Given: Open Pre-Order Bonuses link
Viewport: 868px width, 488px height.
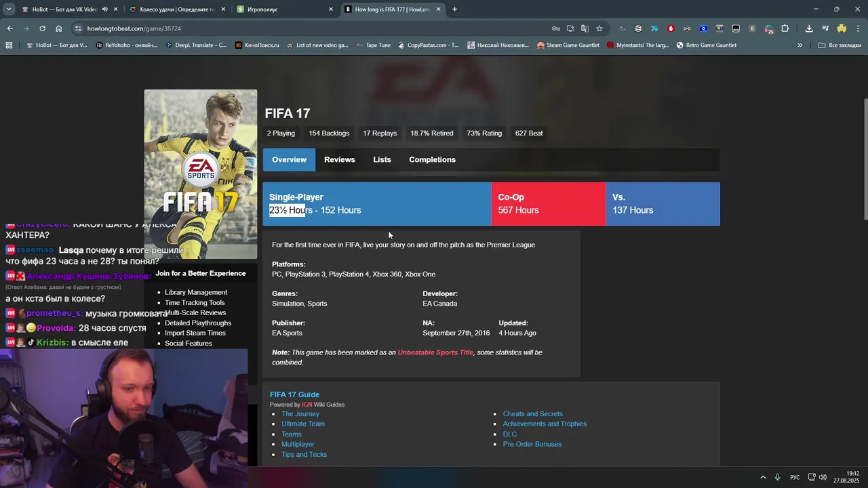Looking at the screenshot, I should click(532, 445).
